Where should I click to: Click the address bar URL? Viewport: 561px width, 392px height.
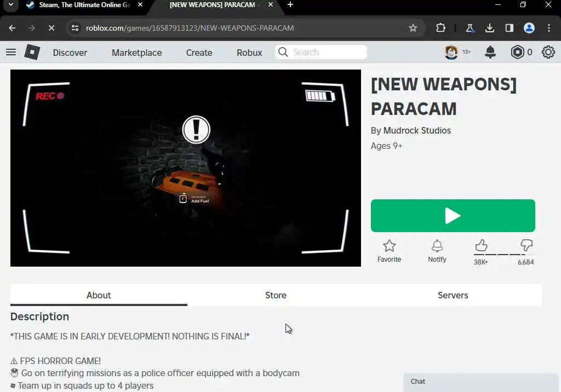click(190, 28)
